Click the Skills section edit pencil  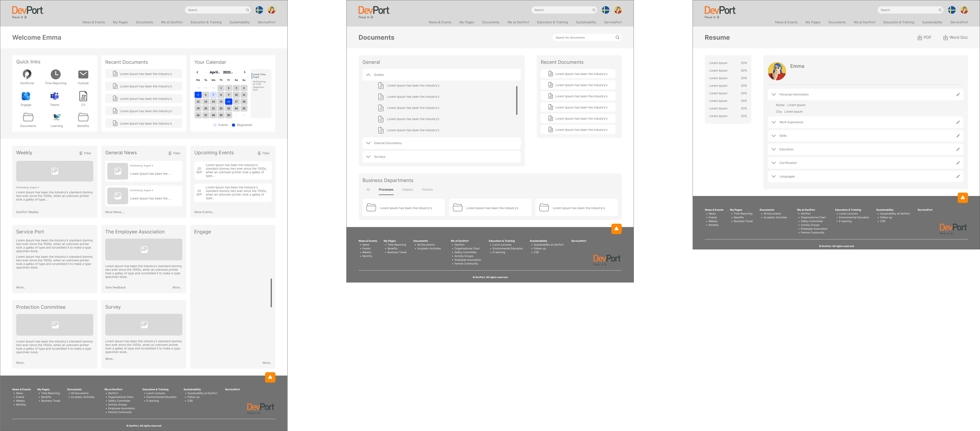(x=958, y=136)
